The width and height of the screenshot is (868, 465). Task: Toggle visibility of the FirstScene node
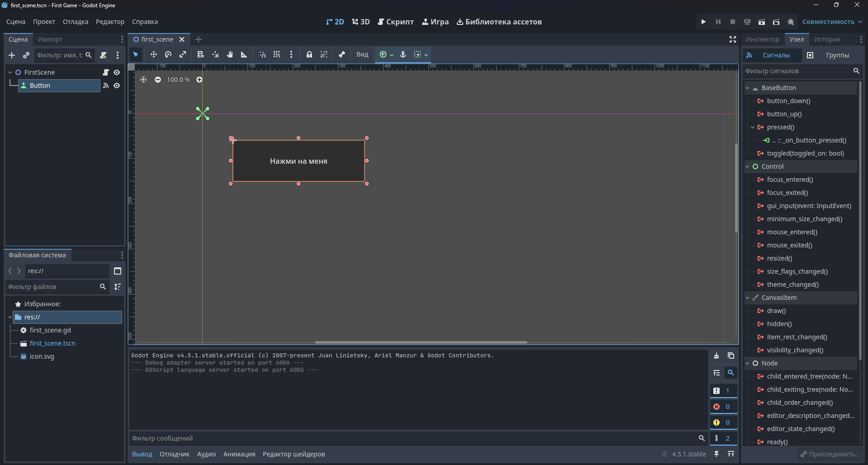[117, 72]
